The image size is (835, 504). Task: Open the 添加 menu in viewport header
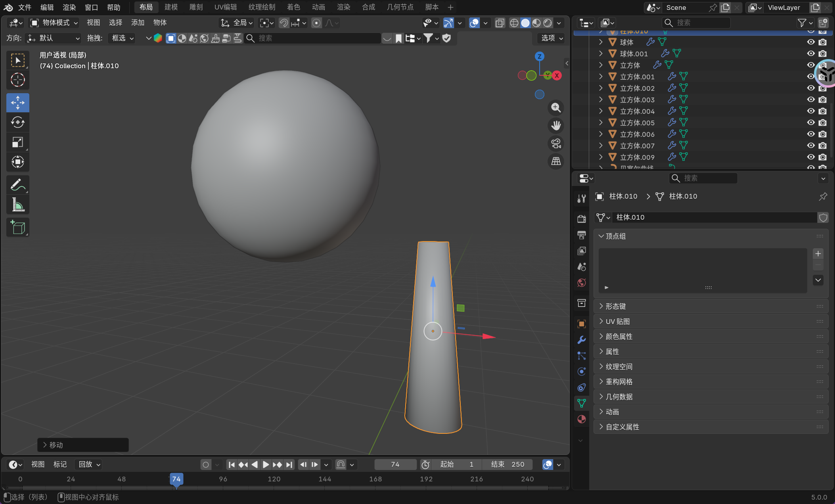coord(138,23)
